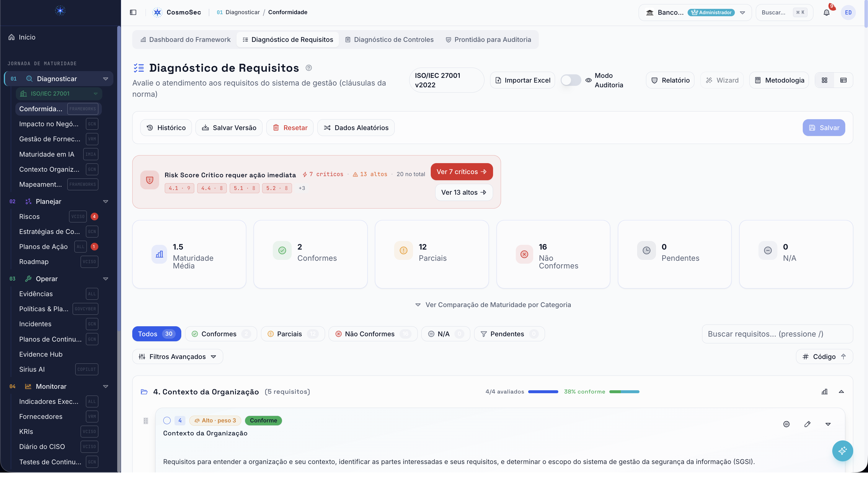Open the notifications bell
Viewport: 868px width, 482px height.
tap(827, 12)
